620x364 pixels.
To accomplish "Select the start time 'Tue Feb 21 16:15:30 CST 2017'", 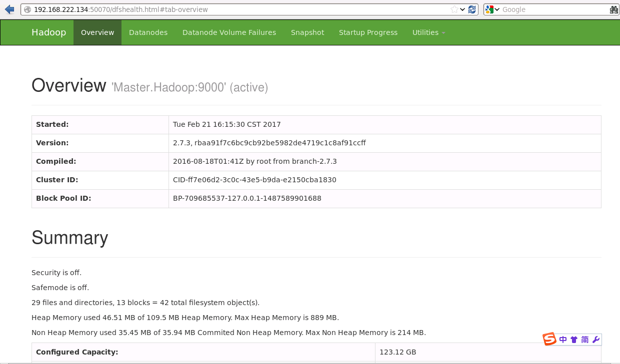I will [227, 124].
